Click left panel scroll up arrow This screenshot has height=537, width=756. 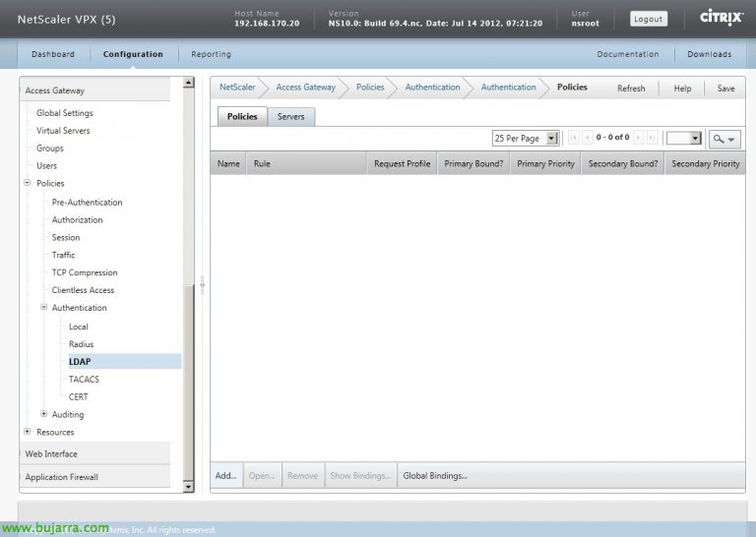(x=189, y=83)
